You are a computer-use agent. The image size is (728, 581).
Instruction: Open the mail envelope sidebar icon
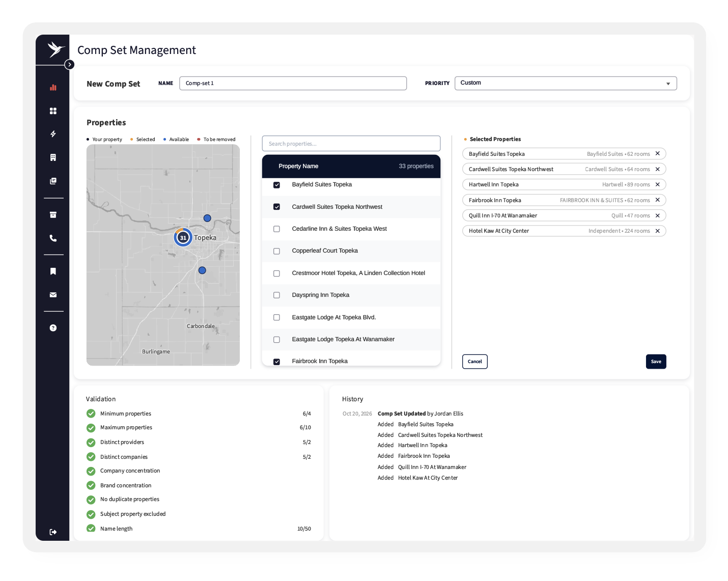(x=53, y=295)
